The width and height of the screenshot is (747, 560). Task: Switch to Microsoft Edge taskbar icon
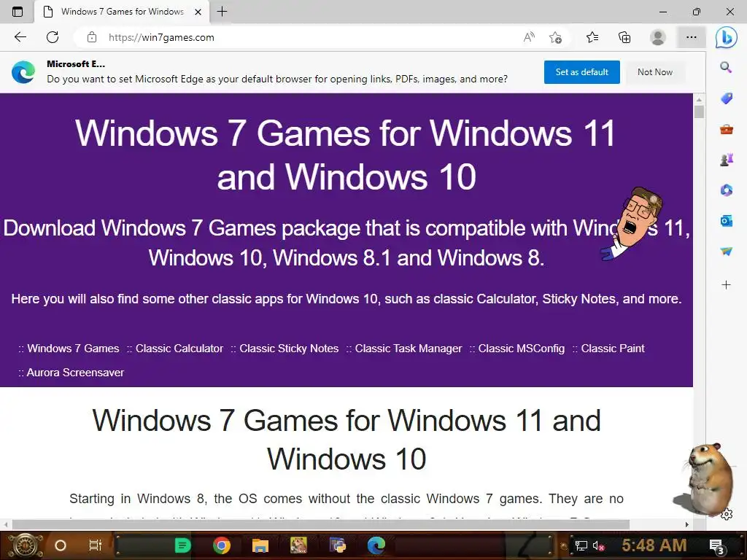(x=376, y=545)
